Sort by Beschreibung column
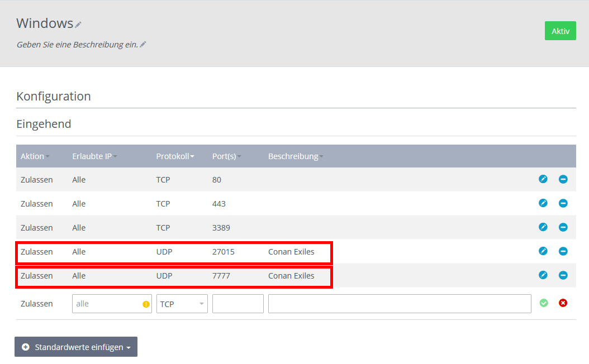Screen dimensions: 589x364 pos(296,156)
